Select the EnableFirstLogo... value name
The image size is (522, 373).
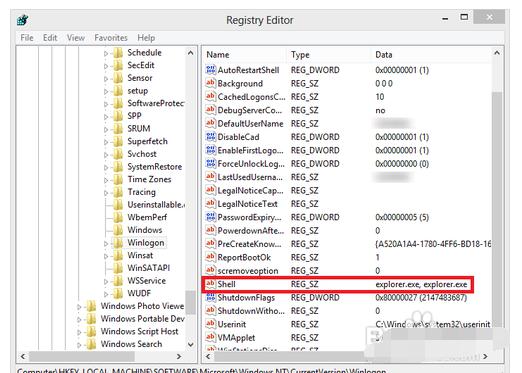(x=250, y=150)
